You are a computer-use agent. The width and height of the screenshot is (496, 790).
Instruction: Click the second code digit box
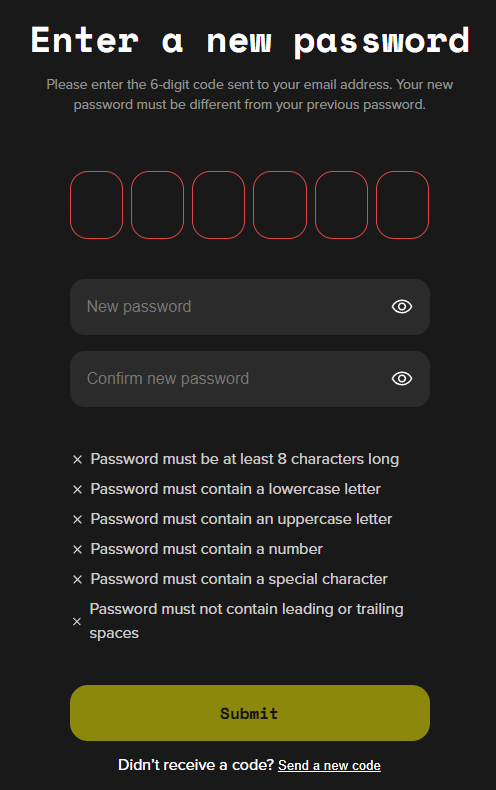(x=157, y=205)
